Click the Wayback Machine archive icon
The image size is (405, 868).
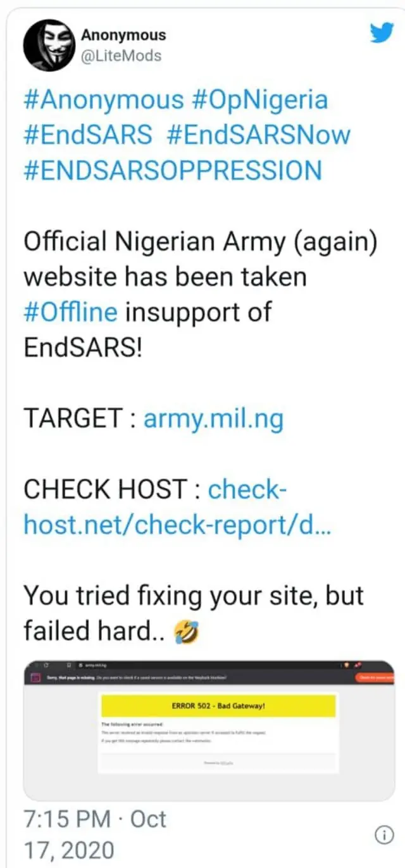pyautogui.click(x=35, y=676)
